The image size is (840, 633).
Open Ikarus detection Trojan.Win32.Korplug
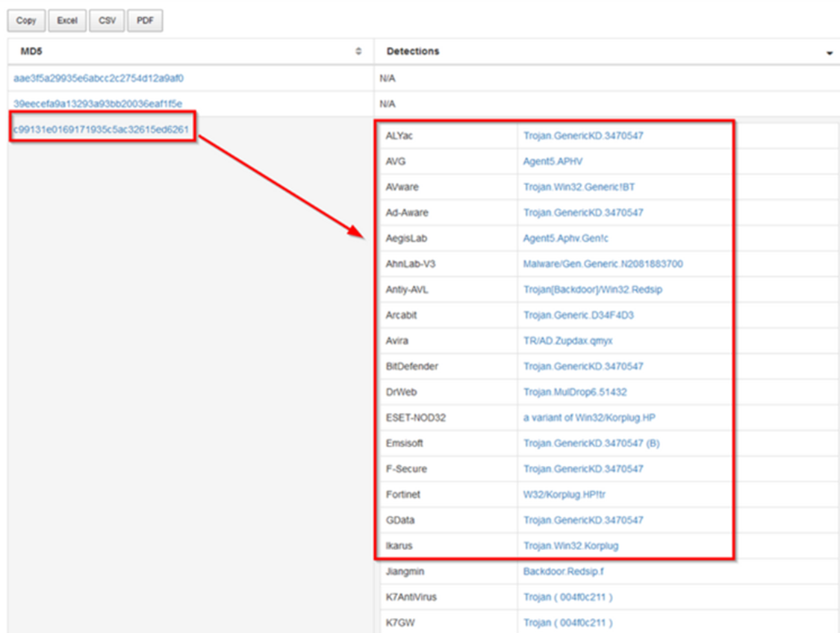(571, 546)
